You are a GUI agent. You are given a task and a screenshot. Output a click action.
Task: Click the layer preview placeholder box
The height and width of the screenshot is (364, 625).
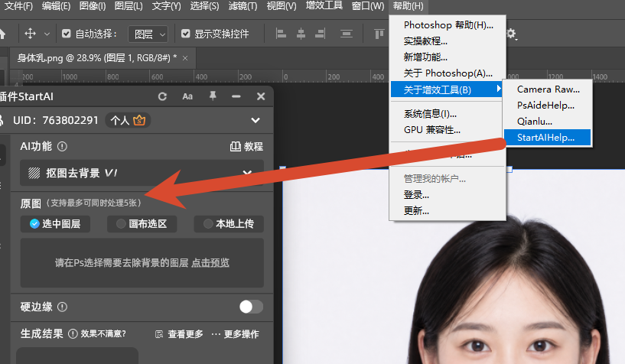(x=142, y=263)
